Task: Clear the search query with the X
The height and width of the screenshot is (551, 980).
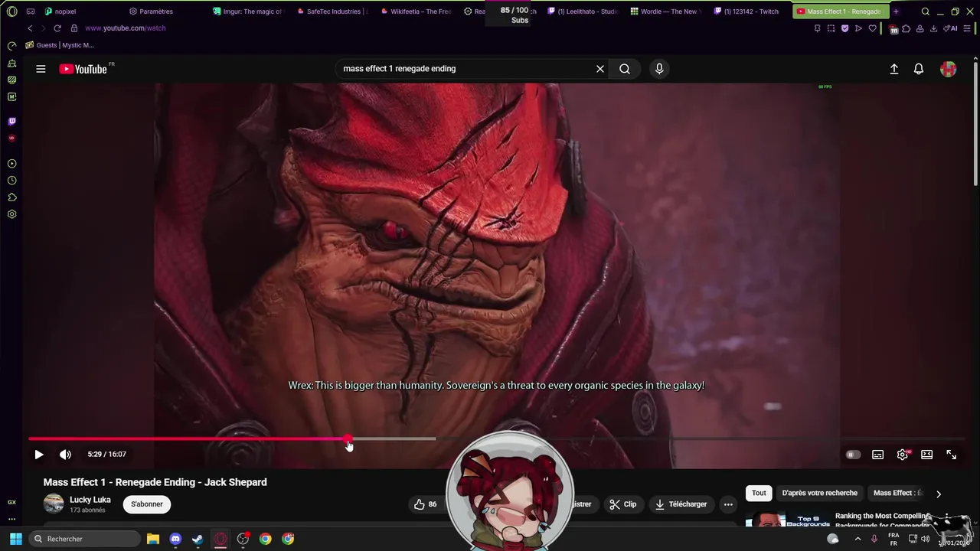Action: [x=600, y=69]
